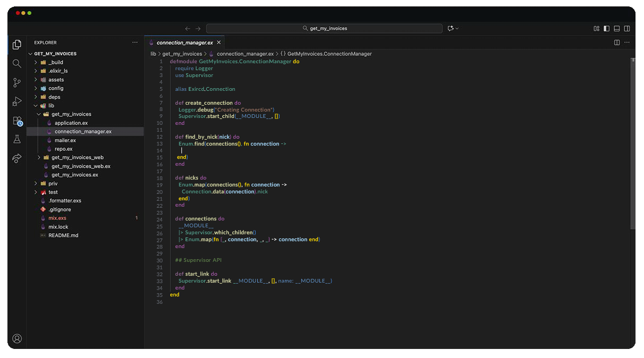The height and width of the screenshot is (358, 644).
Task: Select the connection_manager.ex editor tab
Action: point(184,42)
